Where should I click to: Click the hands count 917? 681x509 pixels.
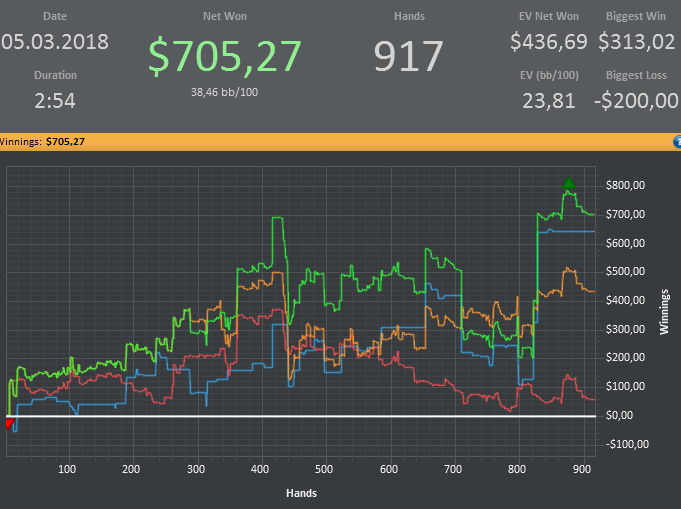(408, 56)
